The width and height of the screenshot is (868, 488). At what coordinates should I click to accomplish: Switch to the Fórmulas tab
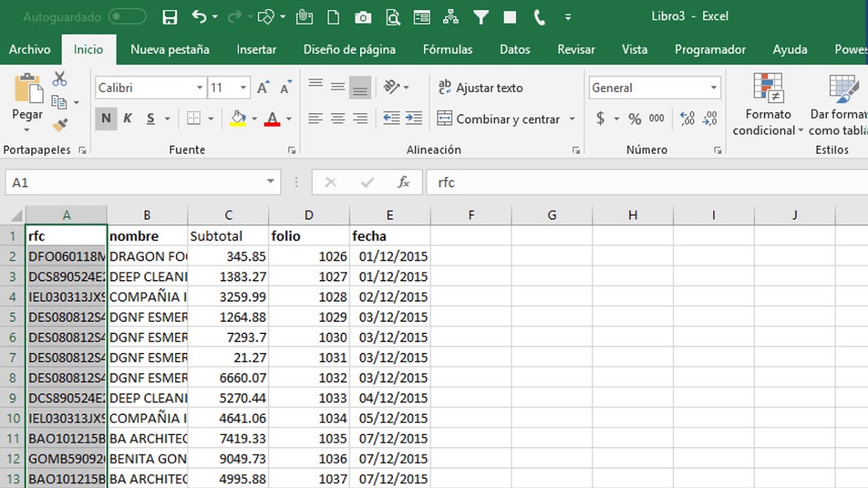tap(448, 49)
